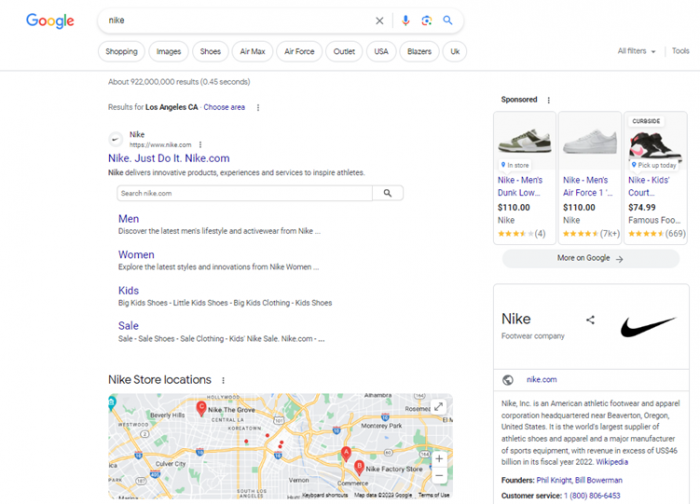Open the Tools menu

click(x=680, y=51)
